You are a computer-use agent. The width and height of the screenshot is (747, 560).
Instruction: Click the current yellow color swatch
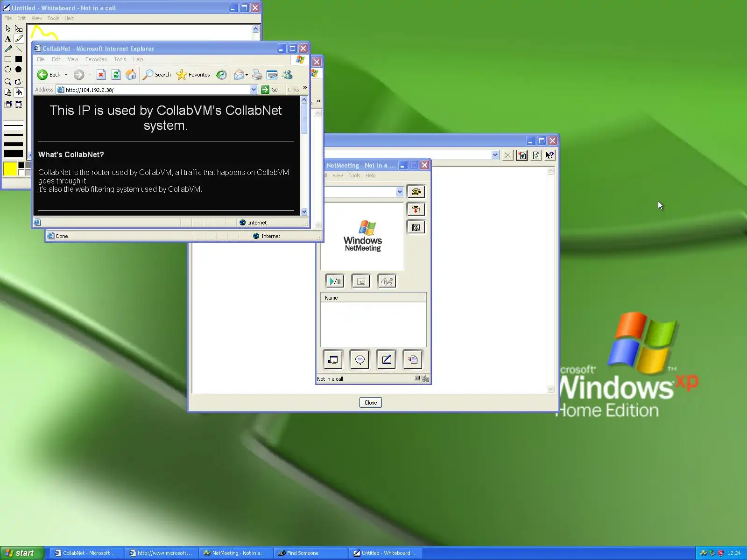point(10,169)
